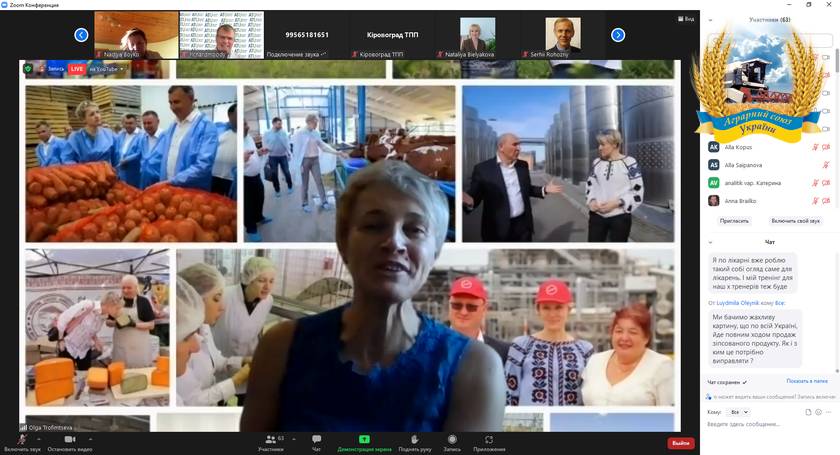Select participant analitik uap. Катерина

tap(770, 183)
